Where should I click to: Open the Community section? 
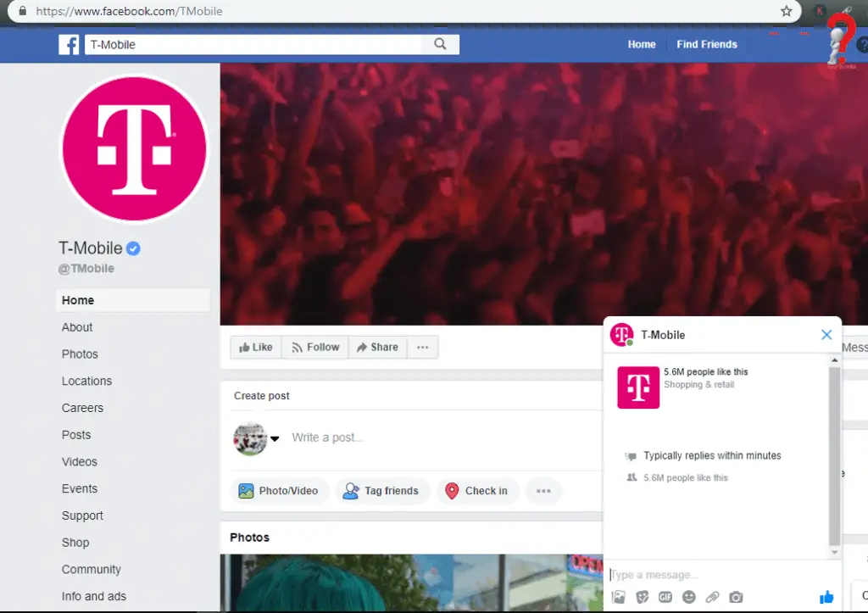tap(92, 570)
